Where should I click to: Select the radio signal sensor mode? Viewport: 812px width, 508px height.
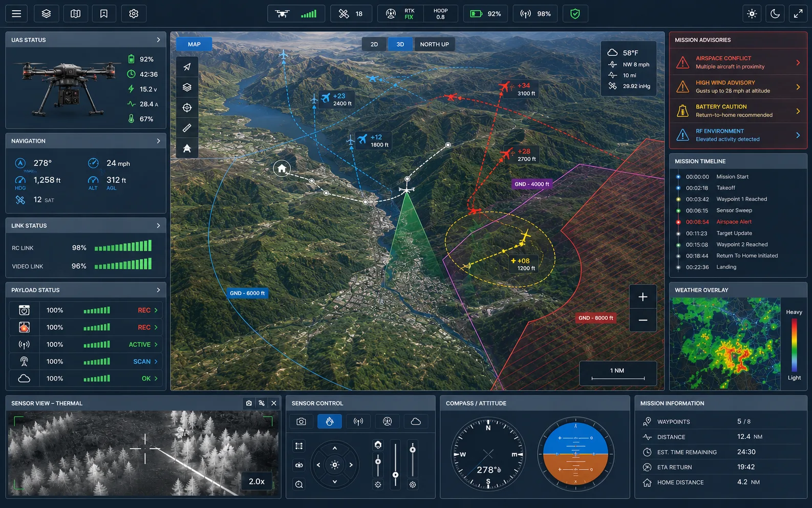358,421
